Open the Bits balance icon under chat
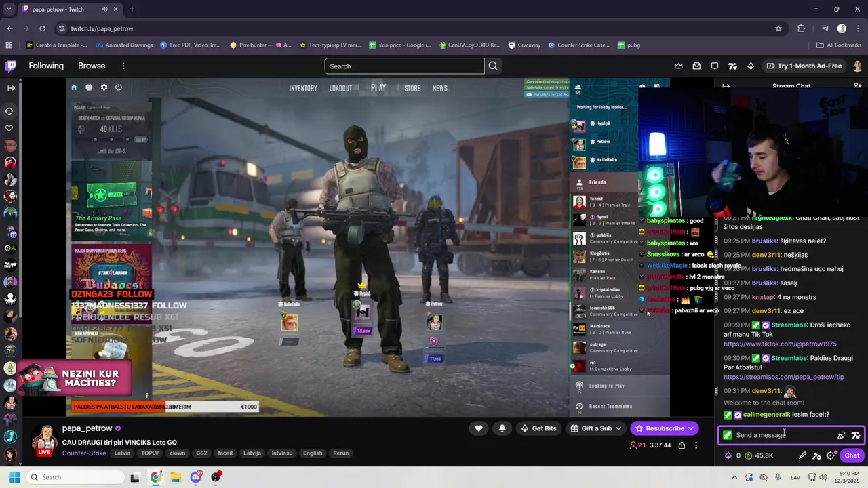 [728, 455]
